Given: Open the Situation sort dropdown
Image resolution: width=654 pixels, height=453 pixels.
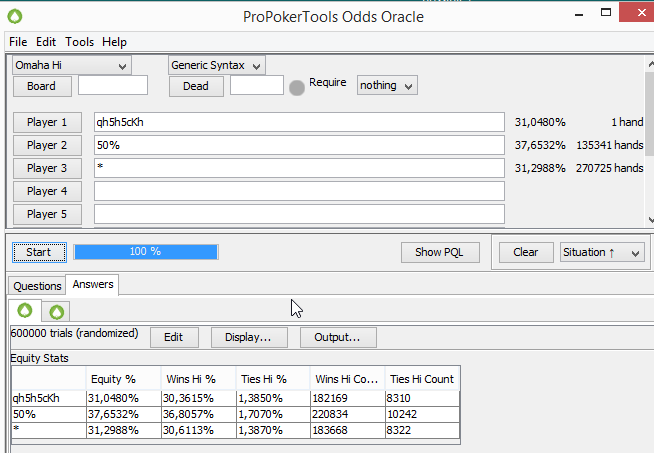Looking at the screenshot, I should 602,252.
